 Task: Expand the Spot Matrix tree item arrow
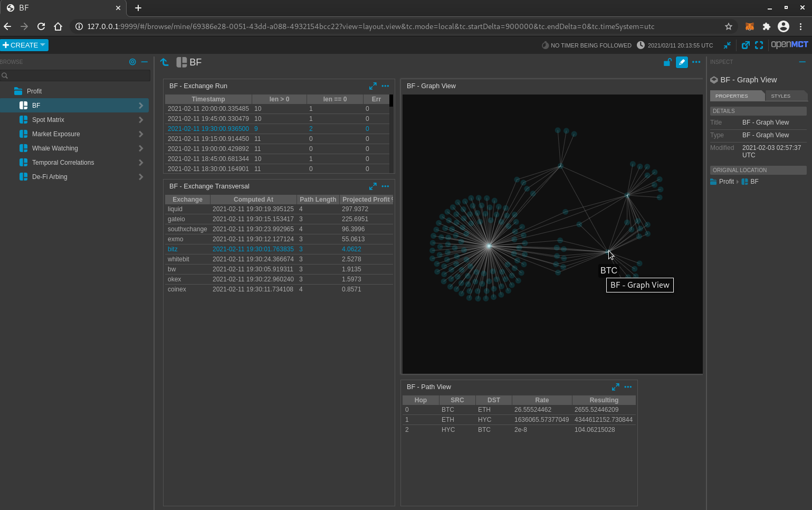coord(141,120)
